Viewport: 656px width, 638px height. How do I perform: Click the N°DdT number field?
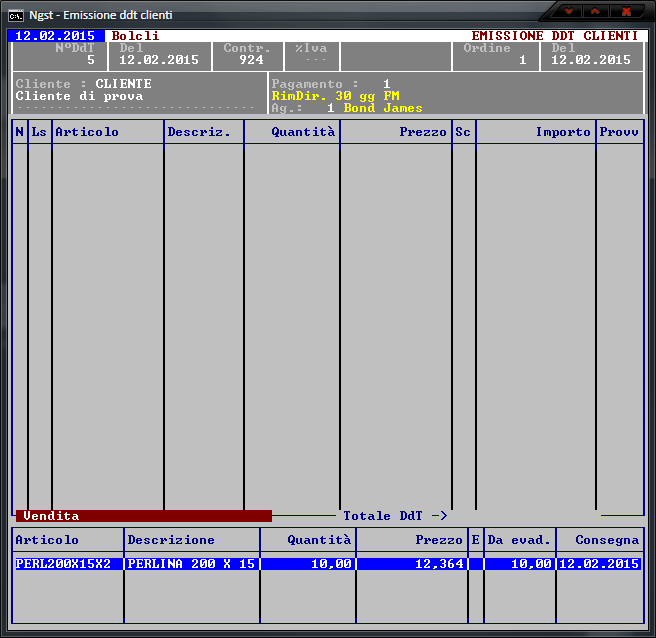click(90, 60)
